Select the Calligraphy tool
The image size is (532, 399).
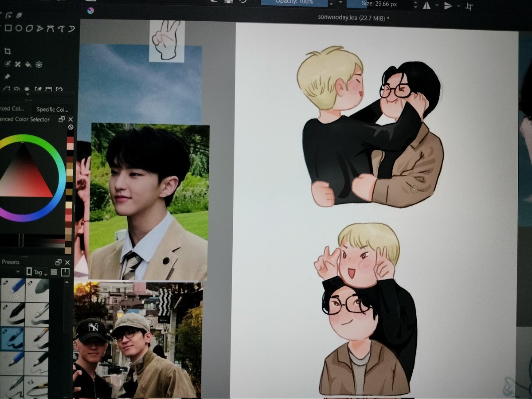[x=20, y=16]
